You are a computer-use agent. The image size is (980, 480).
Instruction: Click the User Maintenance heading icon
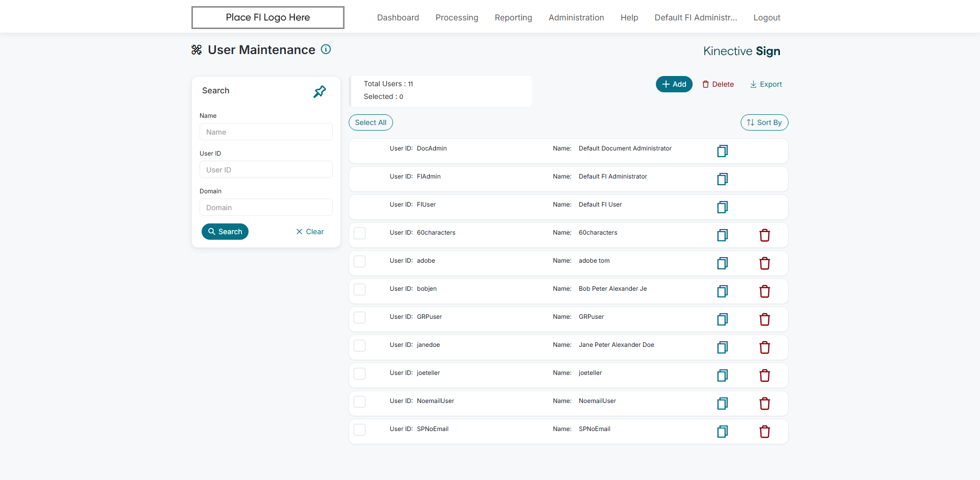197,49
